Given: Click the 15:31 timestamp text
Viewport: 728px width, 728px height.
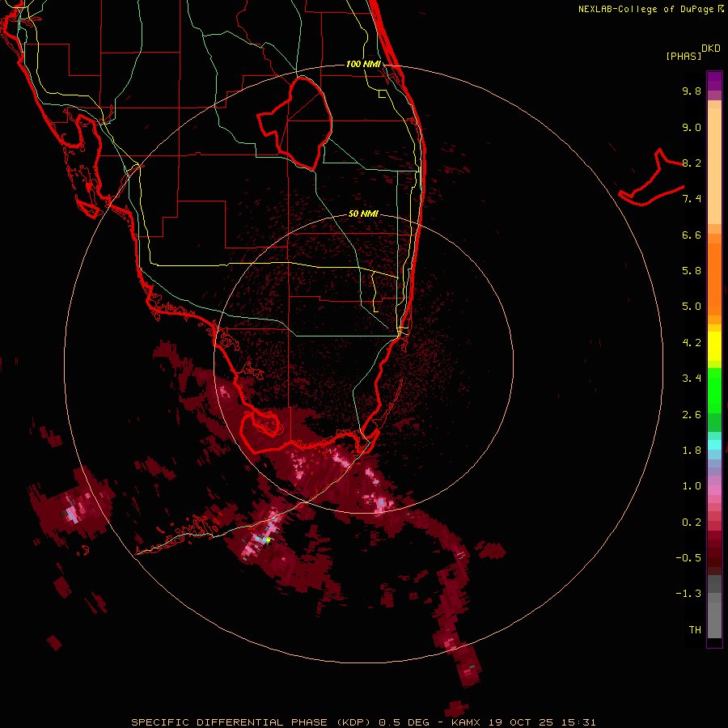Looking at the screenshot, I should tap(578, 722).
